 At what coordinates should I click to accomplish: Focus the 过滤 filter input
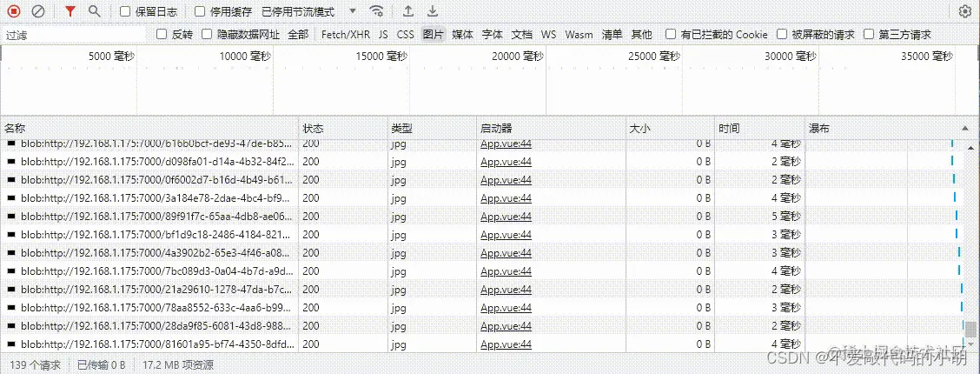[75, 35]
